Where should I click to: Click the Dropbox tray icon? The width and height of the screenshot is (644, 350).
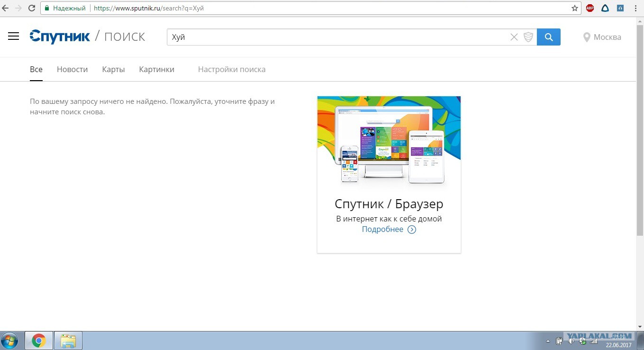tap(582, 341)
